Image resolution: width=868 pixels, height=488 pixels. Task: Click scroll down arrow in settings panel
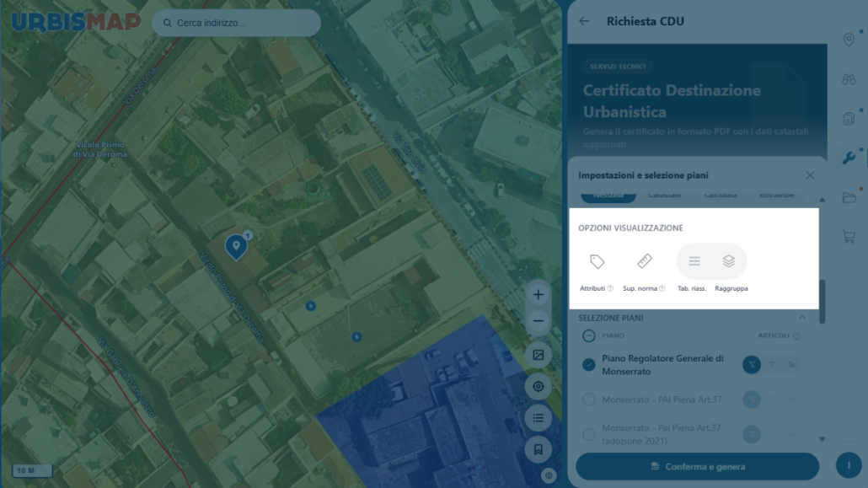[822, 439]
